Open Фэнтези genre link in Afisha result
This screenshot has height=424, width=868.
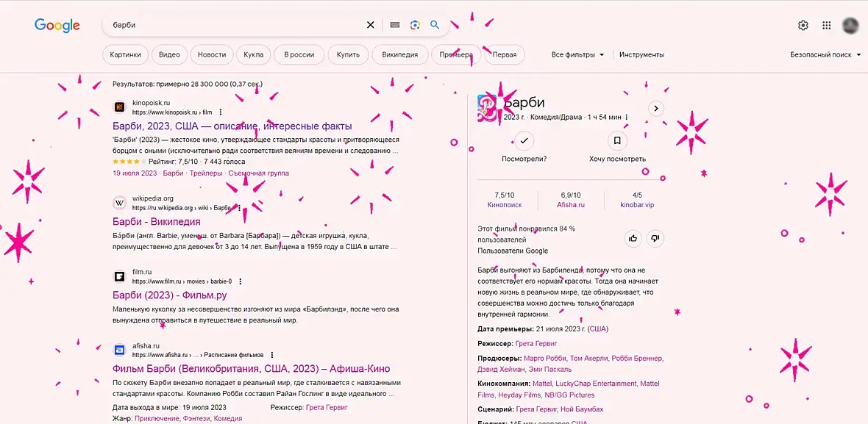click(x=196, y=418)
